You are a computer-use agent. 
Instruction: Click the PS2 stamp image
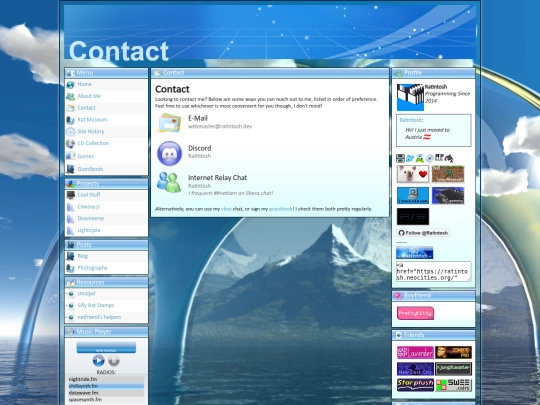point(413,217)
